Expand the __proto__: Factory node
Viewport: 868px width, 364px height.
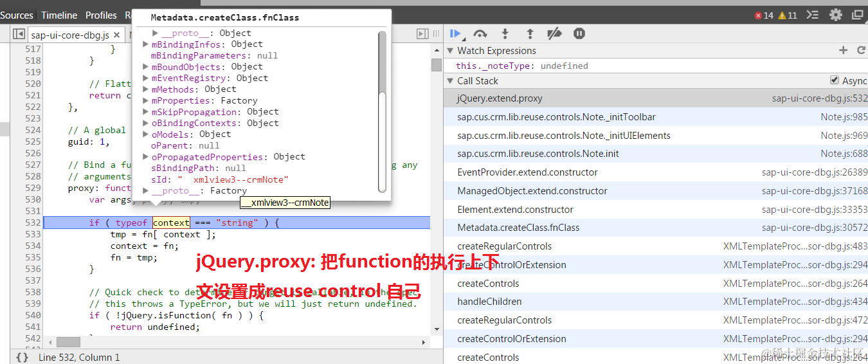click(x=146, y=190)
